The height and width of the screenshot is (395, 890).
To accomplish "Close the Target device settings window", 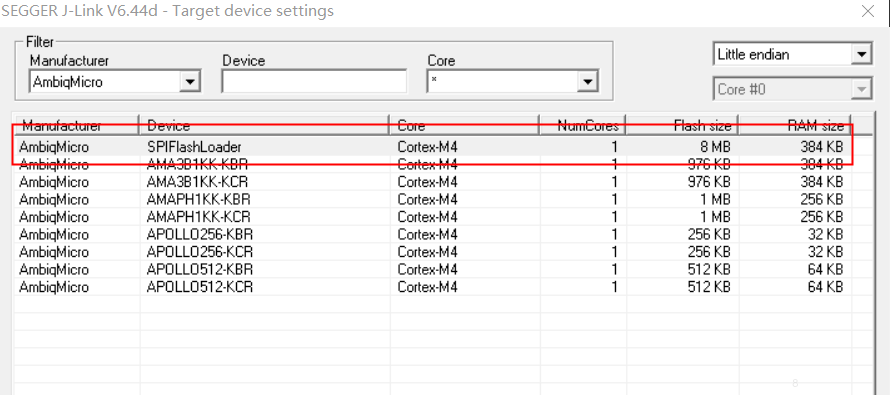I will coord(868,11).
